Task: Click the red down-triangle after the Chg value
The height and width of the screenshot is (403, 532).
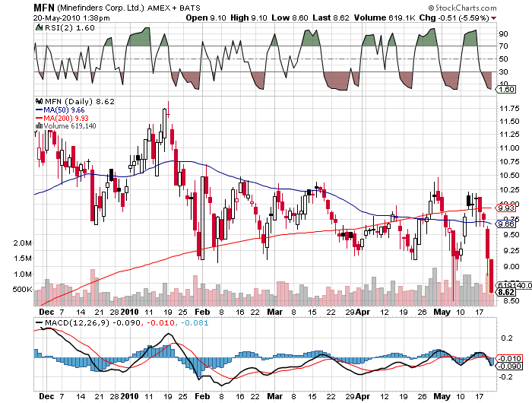Action: (494, 18)
